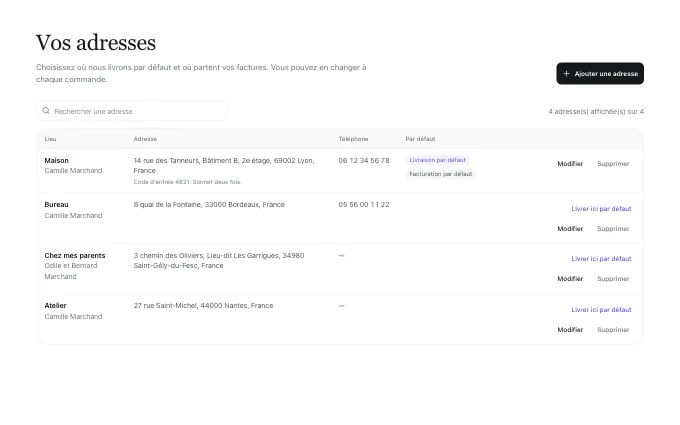Click the address 8 quai de la Fontaine
This screenshot has width=680, height=425.
coord(209,205)
